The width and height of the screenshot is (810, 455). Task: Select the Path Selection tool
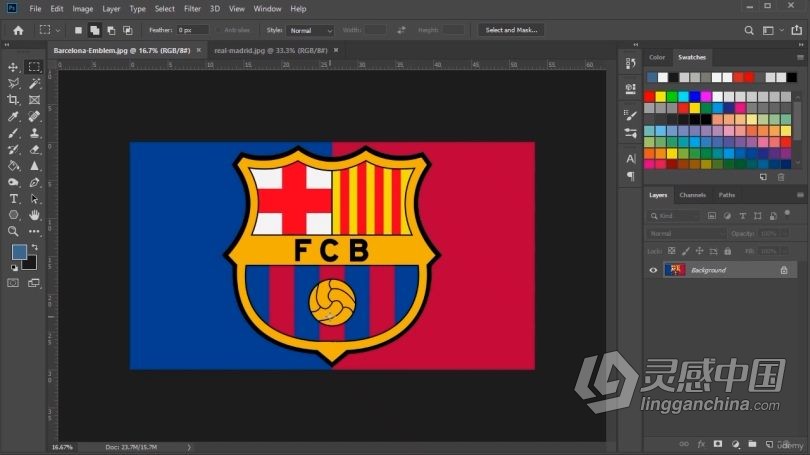tap(34, 199)
